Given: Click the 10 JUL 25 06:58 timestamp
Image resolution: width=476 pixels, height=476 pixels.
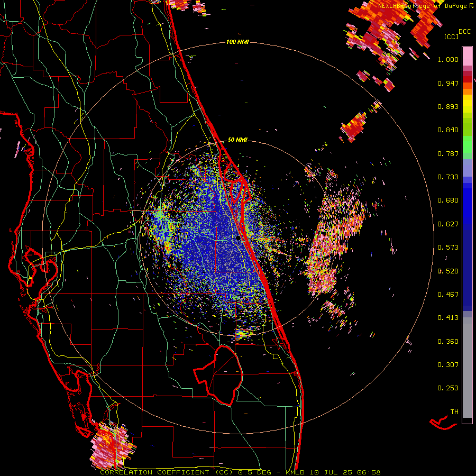Looking at the screenshot, I should point(345,472).
